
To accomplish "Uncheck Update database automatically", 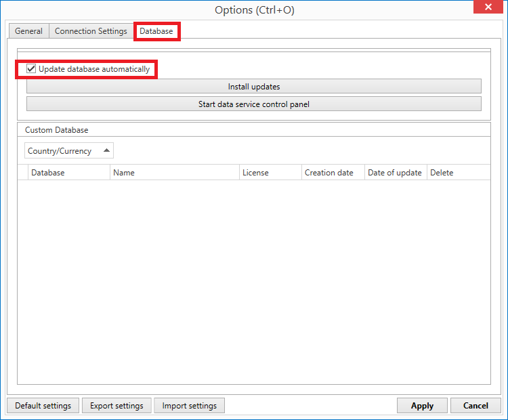I will [31, 68].
